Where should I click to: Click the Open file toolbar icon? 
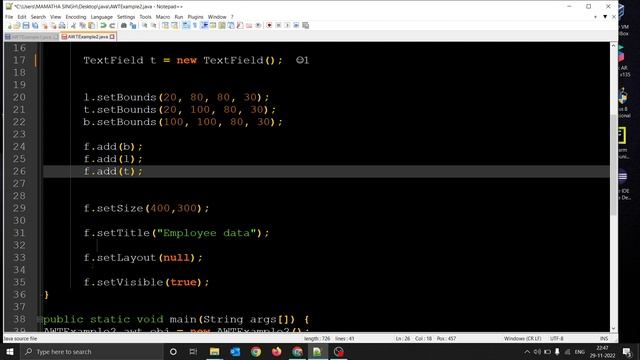coord(17,25)
